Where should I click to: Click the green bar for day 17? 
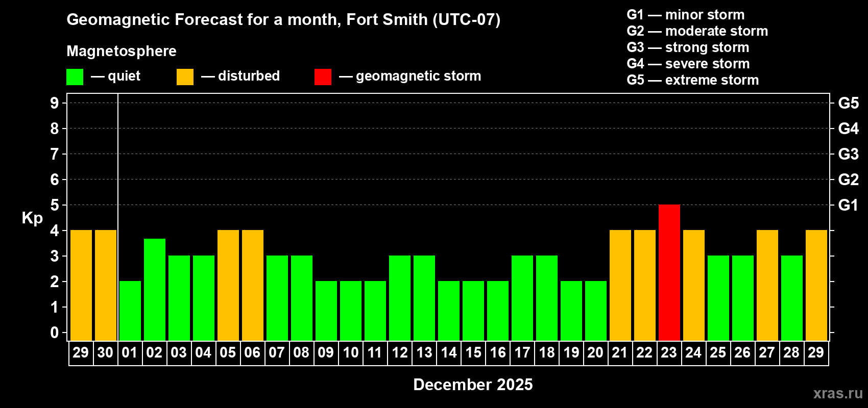[x=522, y=298]
